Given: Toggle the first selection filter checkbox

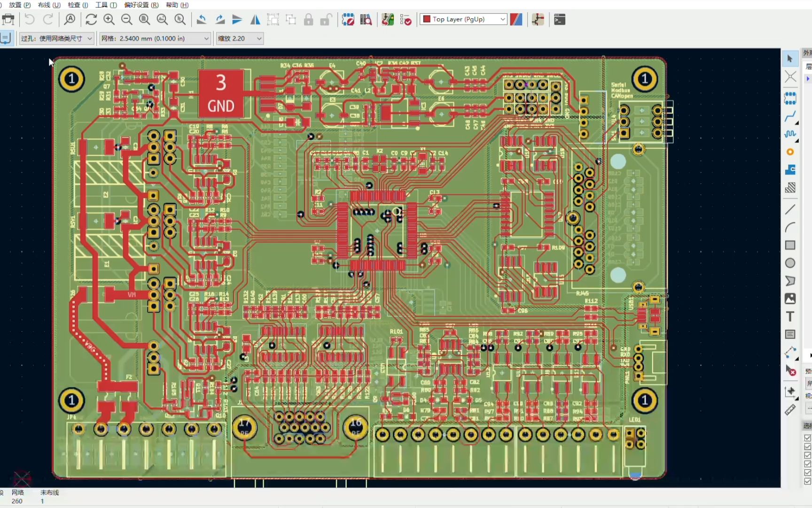Looking at the screenshot, I should [808, 437].
